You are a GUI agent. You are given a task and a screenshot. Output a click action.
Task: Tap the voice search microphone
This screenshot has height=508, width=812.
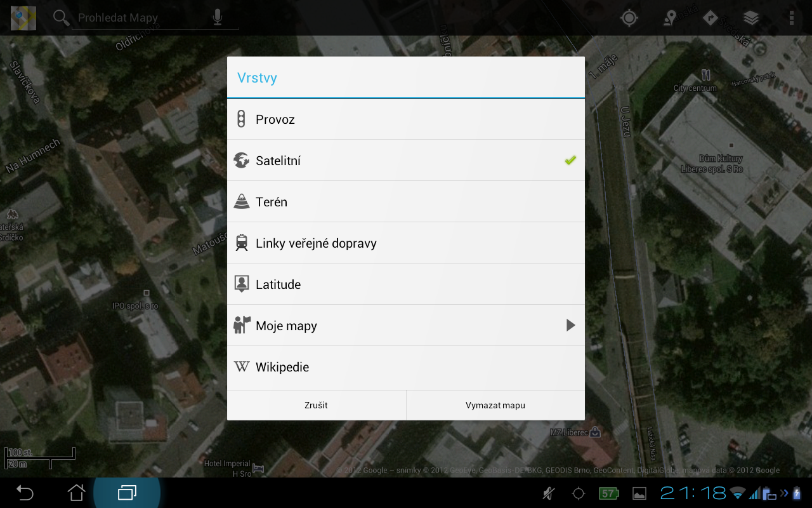pyautogui.click(x=218, y=18)
